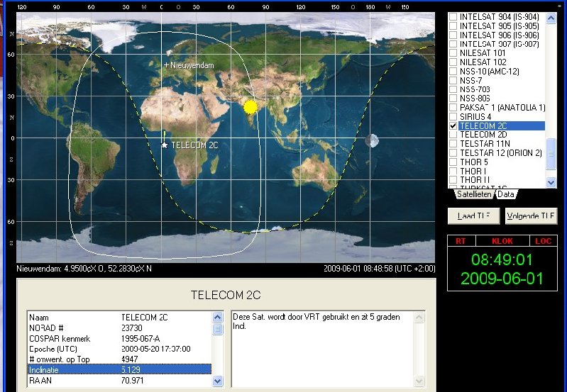The image size is (567, 392).
Task: Select the Inclinatie row in data table
Action: tap(119, 369)
